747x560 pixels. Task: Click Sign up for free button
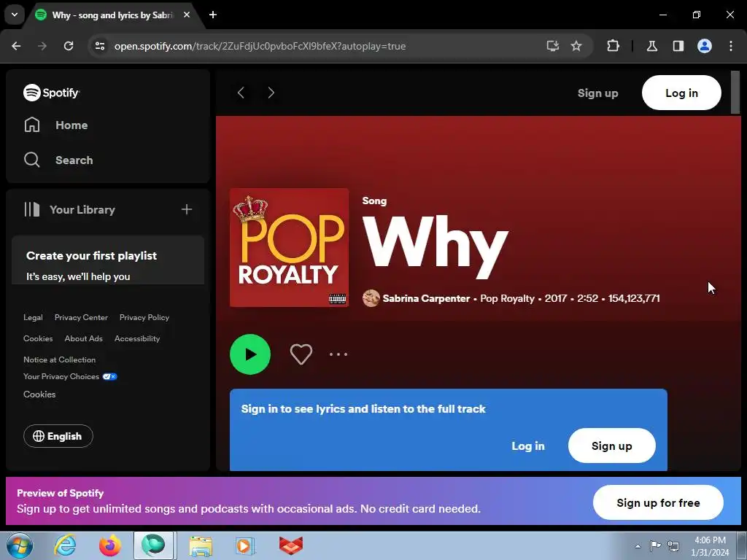[x=658, y=503]
